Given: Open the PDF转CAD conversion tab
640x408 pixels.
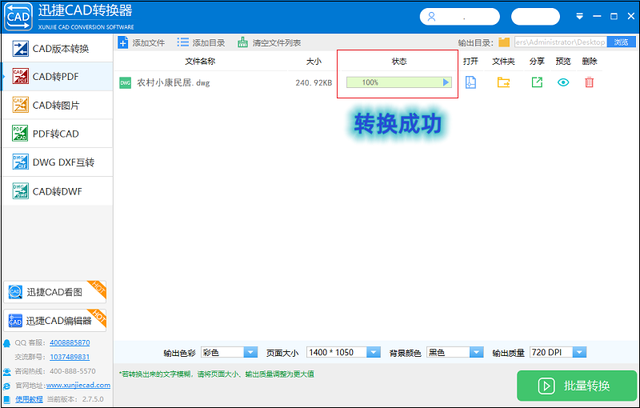Looking at the screenshot, I should 57,134.
